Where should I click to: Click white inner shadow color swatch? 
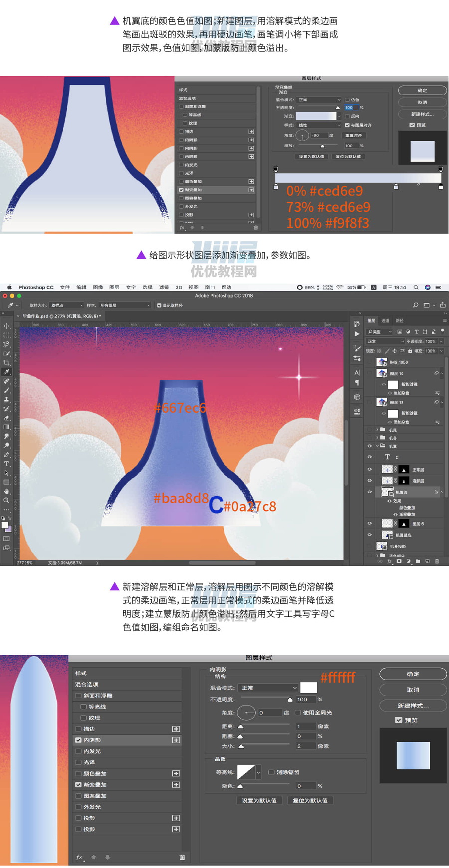[x=309, y=688]
